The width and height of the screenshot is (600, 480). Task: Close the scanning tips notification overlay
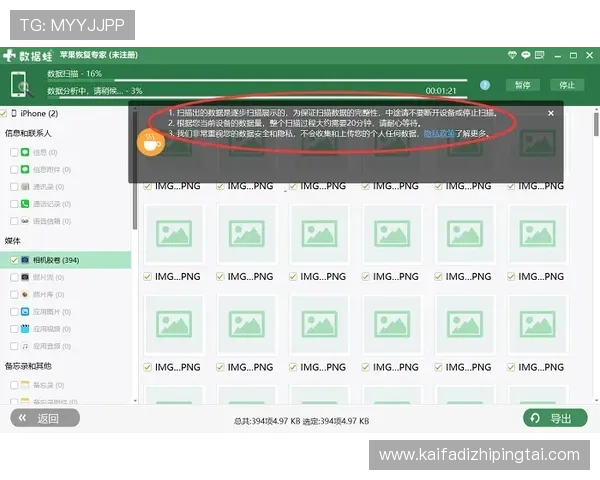tap(551, 113)
